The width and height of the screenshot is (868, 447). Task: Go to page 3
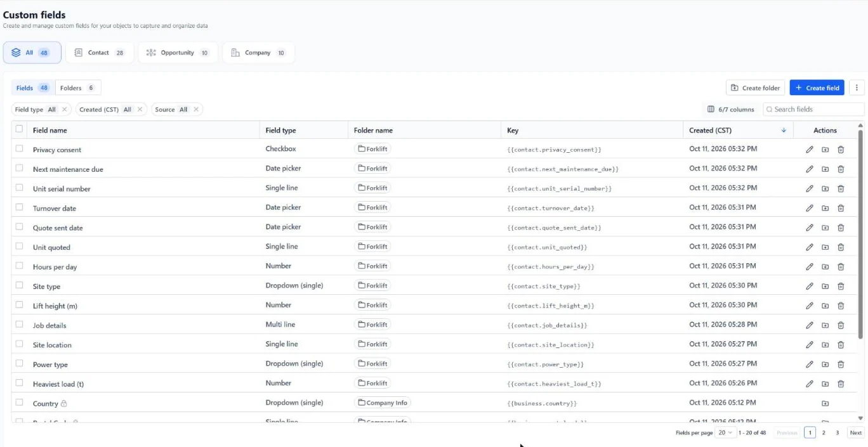click(837, 432)
